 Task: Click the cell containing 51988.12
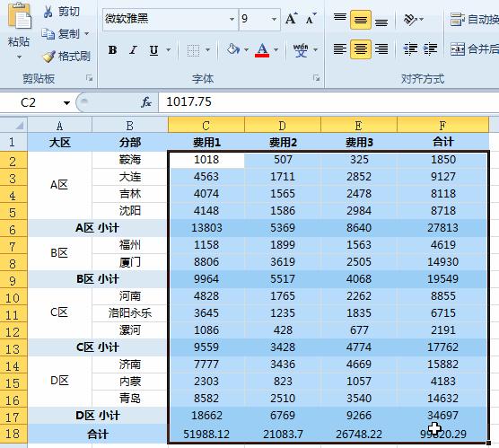pos(206,434)
